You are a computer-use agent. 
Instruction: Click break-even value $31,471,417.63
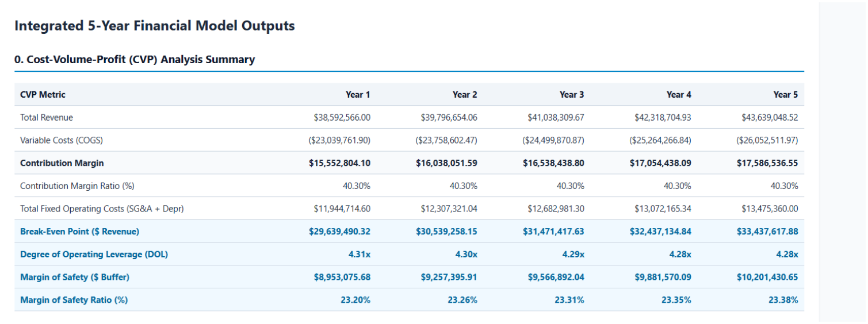coord(554,232)
